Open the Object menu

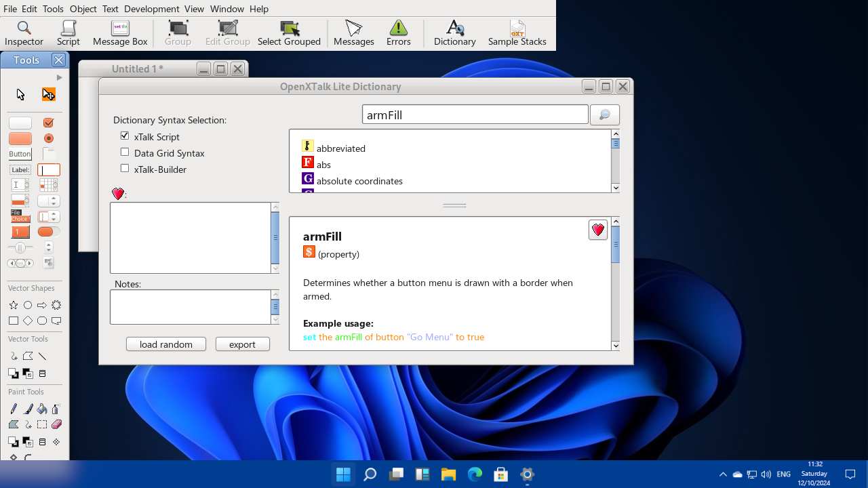(x=83, y=9)
